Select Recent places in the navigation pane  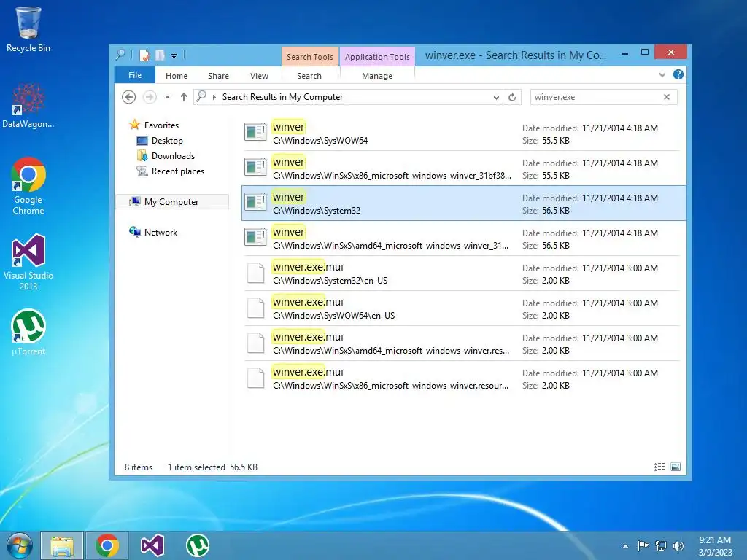coord(171,171)
